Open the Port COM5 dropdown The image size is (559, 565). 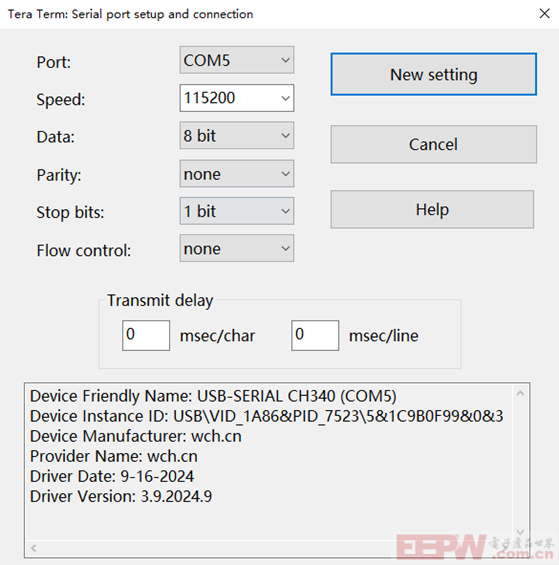pos(237,60)
